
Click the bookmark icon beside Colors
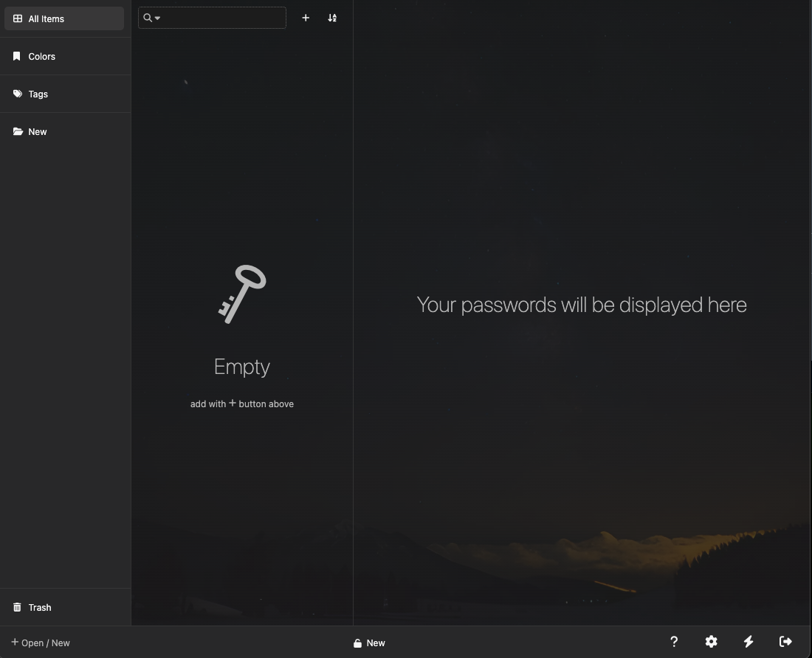pos(17,56)
